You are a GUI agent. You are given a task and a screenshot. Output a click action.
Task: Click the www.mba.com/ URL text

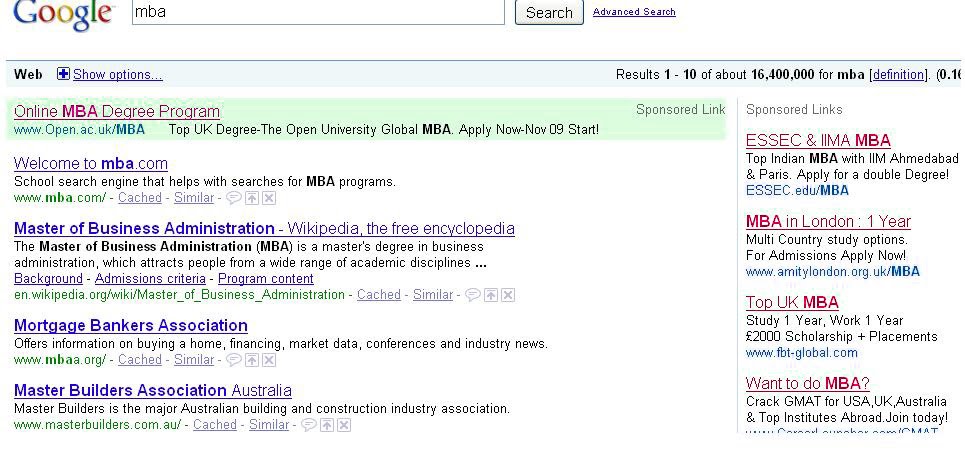pos(60,198)
